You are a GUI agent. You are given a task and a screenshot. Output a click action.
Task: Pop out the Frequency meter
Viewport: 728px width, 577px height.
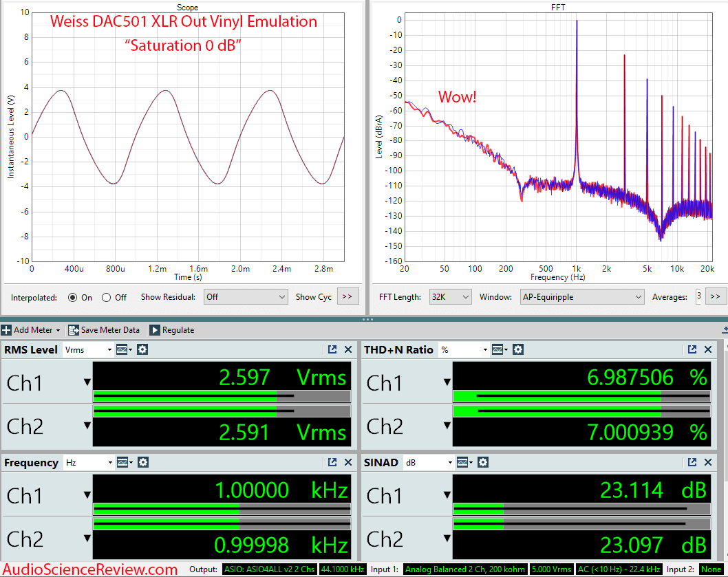pos(332,462)
